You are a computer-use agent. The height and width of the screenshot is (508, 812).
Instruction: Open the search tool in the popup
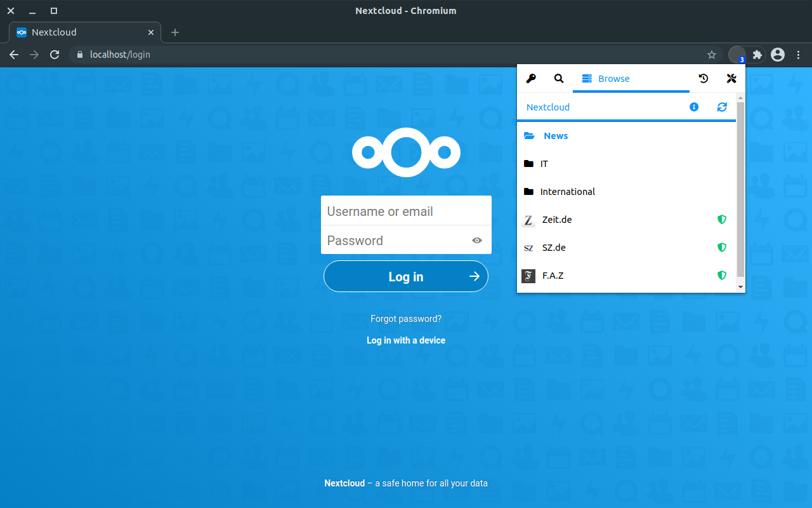[558, 78]
